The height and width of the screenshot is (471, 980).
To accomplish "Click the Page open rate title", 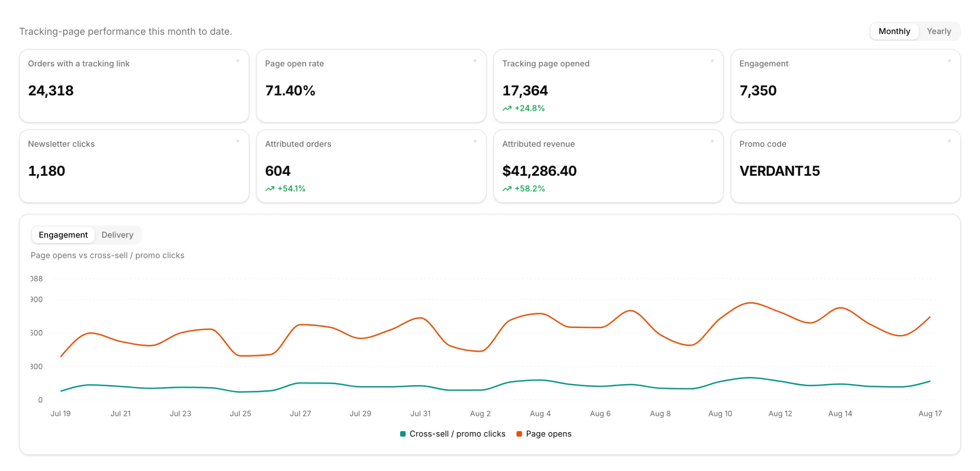I will 294,63.
